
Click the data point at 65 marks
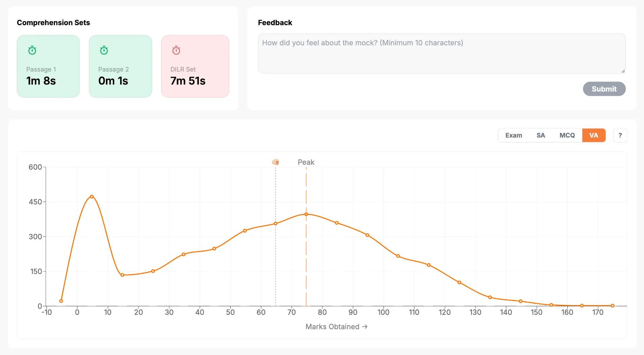click(275, 223)
